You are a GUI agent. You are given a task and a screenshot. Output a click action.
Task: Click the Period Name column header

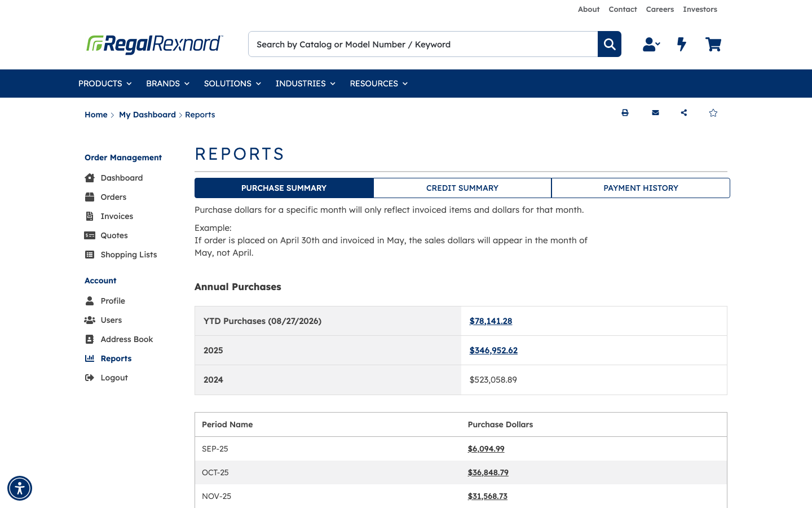click(x=227, y=424)
